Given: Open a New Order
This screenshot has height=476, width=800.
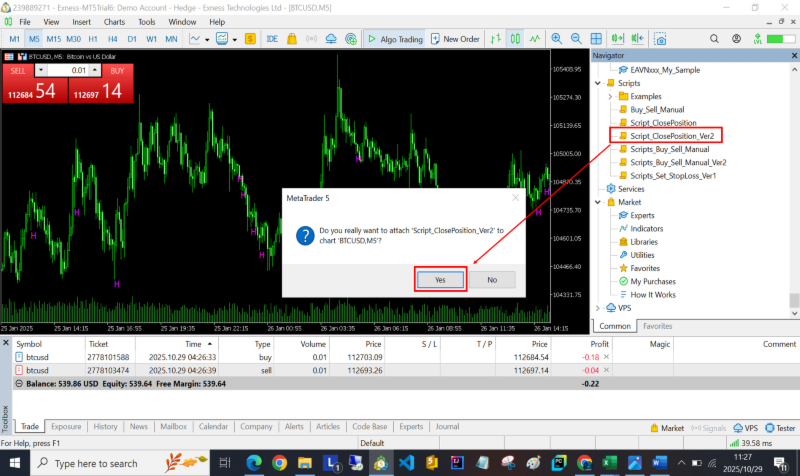Looking at the screenshot, I should pos(455,39).
